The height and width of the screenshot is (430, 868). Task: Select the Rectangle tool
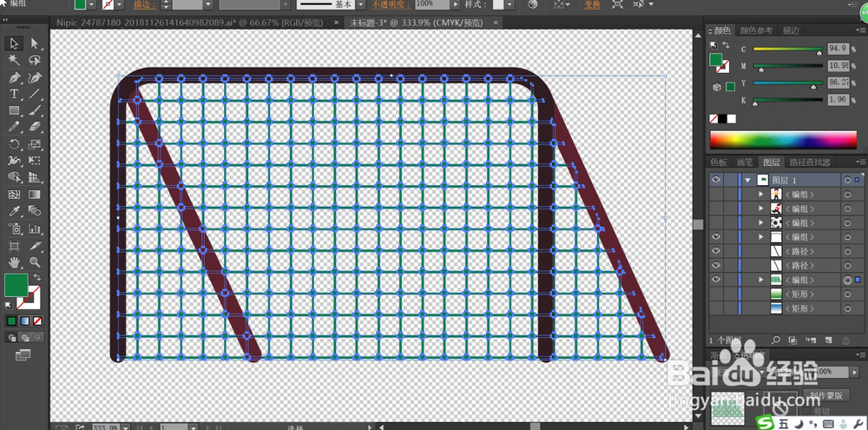pos(15,110)
